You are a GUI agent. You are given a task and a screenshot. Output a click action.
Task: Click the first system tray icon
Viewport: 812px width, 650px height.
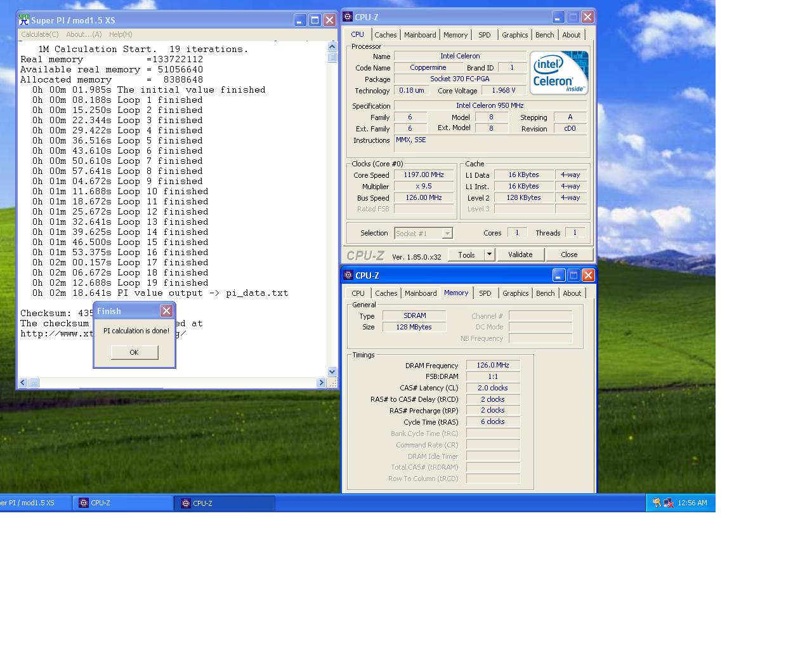[x=657, y=503]
